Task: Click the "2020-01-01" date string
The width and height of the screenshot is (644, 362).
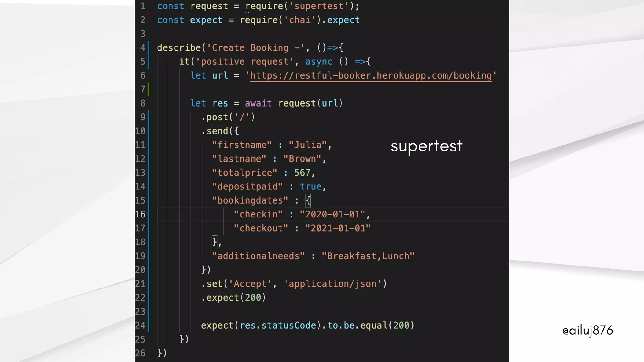Action: coord(332,214)
